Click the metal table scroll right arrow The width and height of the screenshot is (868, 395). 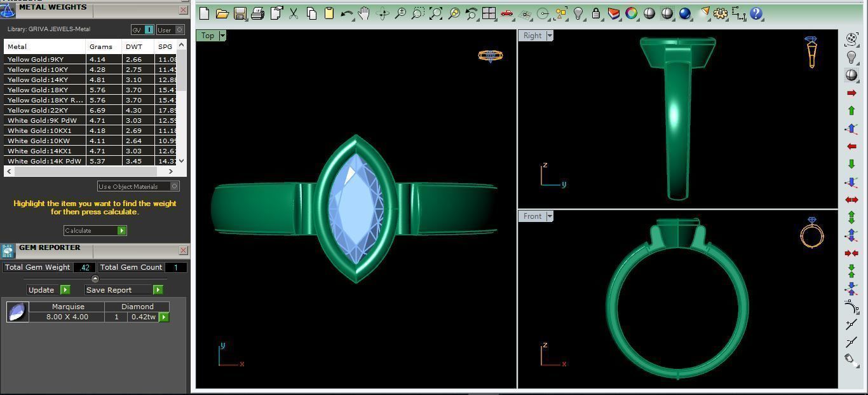click(x=170, y=171)
